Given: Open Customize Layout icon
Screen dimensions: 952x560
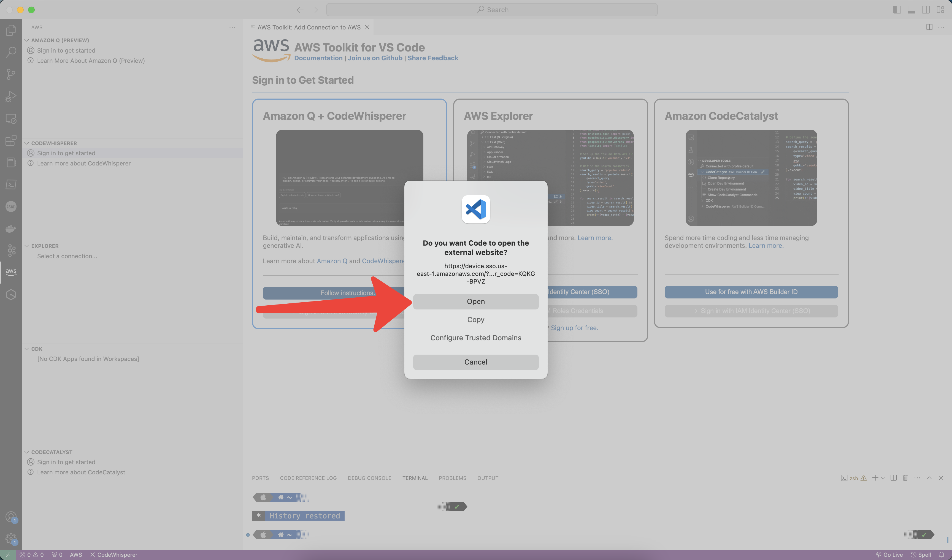Looking at the screenshot, I should [940, 9].
